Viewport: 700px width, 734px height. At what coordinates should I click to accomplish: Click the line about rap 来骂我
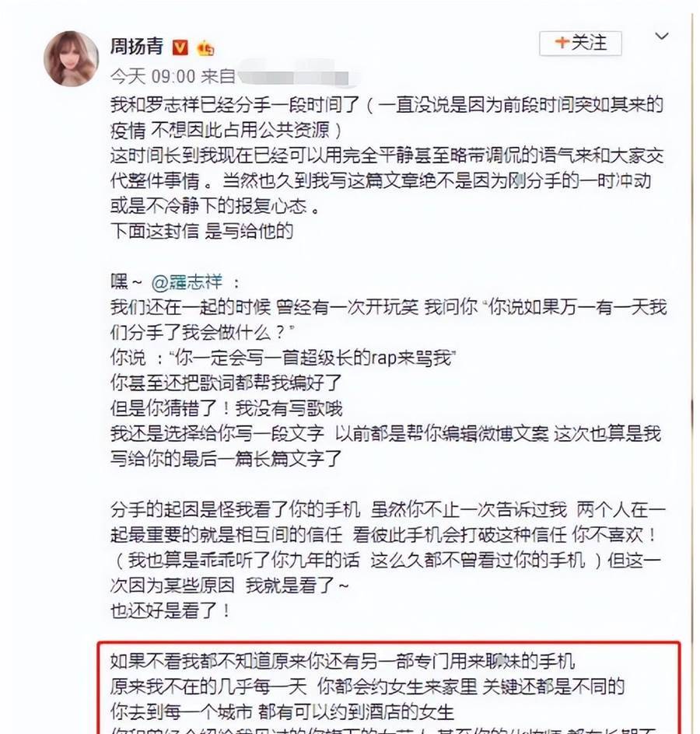283,358
